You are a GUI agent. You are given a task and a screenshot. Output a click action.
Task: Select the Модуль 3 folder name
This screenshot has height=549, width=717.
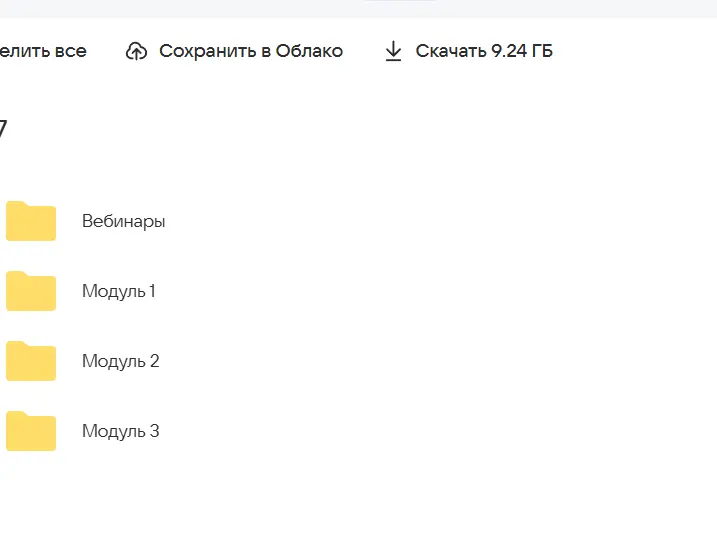(x=121, y=431)
